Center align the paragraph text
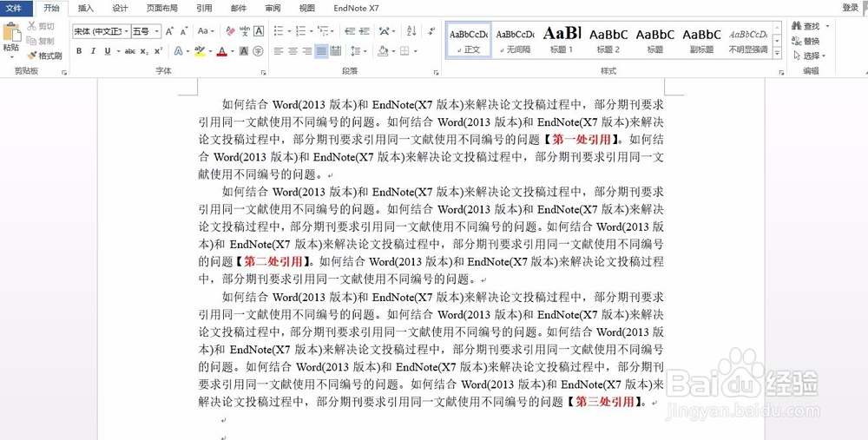868x440 pixels. click(x=293, y=51)
